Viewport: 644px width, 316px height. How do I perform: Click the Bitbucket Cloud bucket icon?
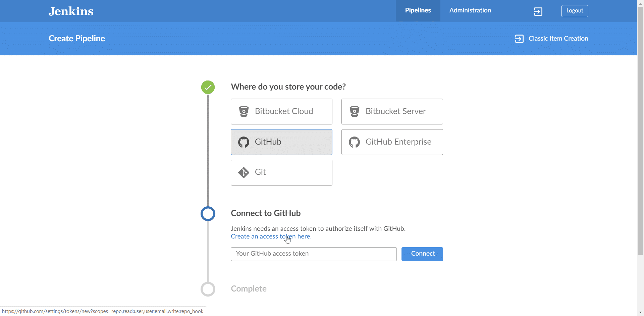[244, 111]
